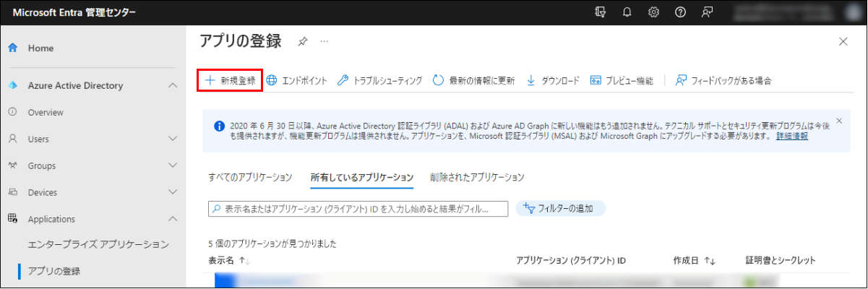Click the application search input field

(x=358, y=209)
